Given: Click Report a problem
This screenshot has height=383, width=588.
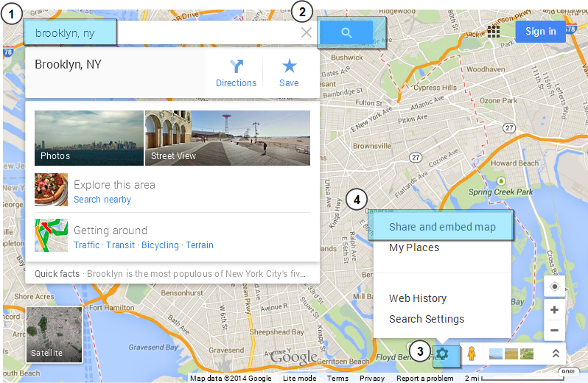Looking at the screenshot, I should point(425,378).
